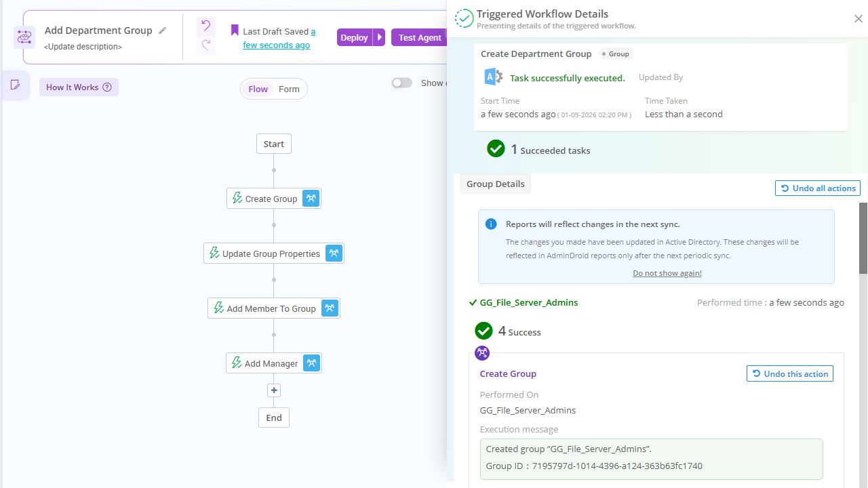868x488 pixels.
Task: Click the Active Directory task icon
Action: [493, 77]
